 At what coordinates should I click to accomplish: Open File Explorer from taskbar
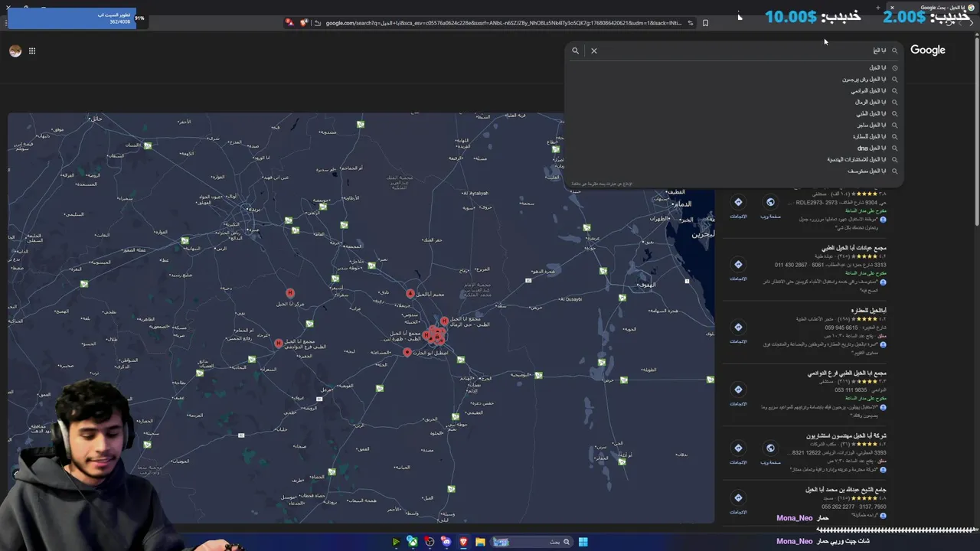click(x=480, y=542)
